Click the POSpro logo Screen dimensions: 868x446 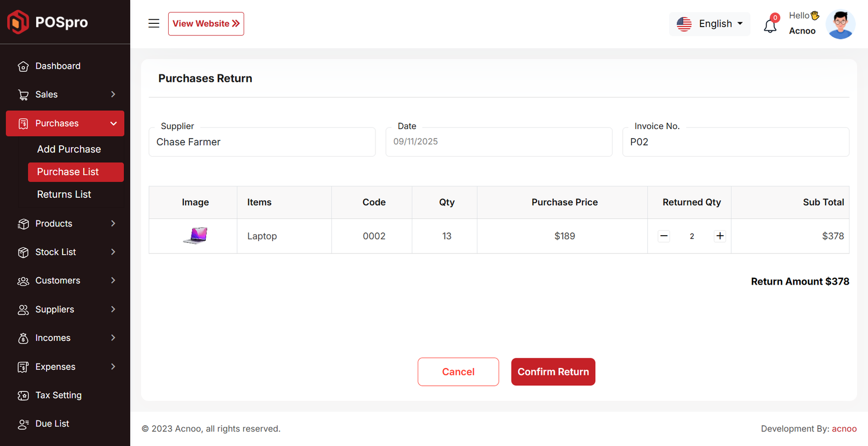click(48, 22)
